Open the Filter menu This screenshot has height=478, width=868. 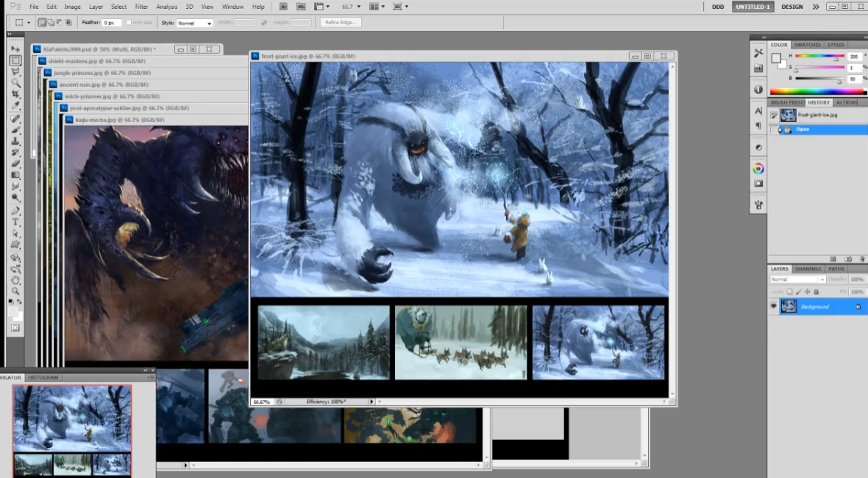(x=141, y=6)
